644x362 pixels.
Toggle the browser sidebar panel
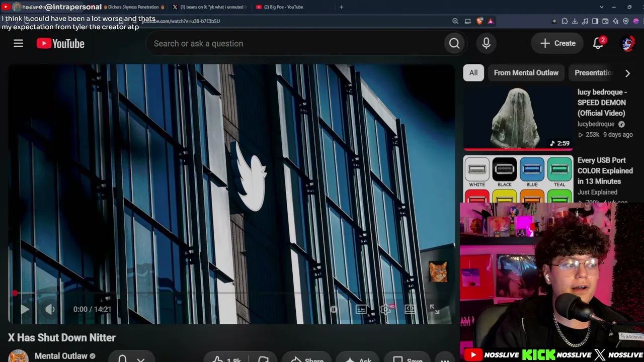point(595,21)
